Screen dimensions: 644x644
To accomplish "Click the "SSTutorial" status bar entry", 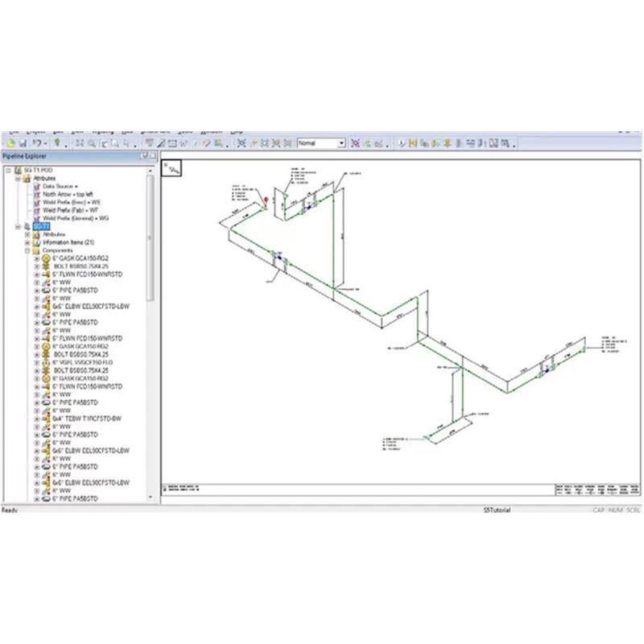I will (x=497, y=510).
